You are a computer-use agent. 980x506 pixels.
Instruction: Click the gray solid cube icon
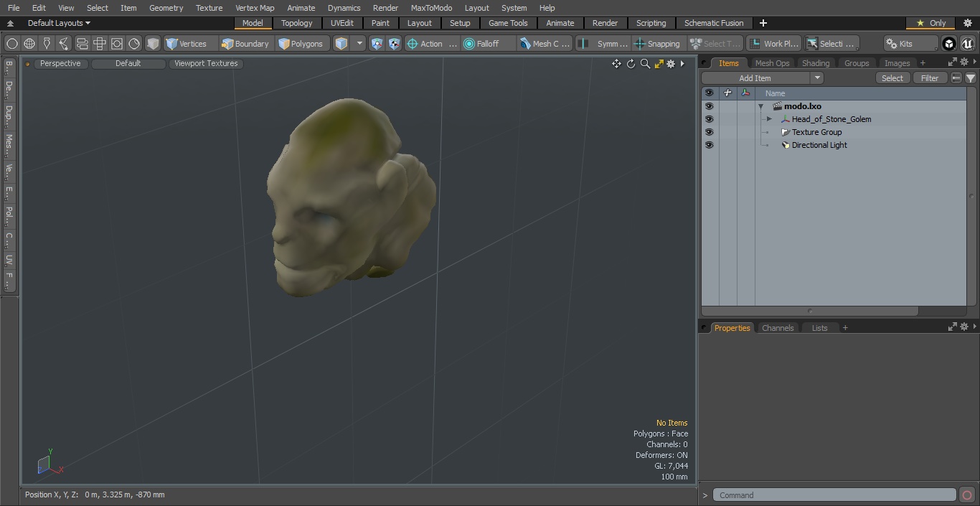coord(153,44)
